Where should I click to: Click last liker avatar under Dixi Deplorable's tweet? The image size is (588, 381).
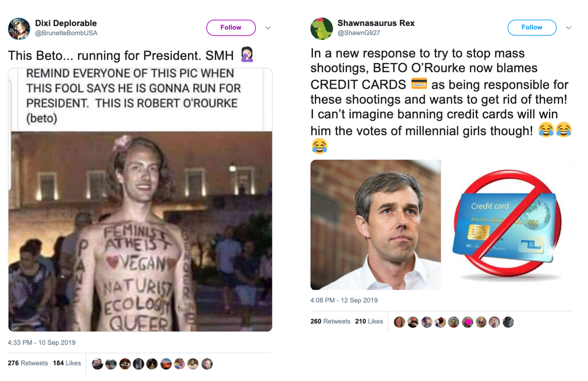[207, 364]
